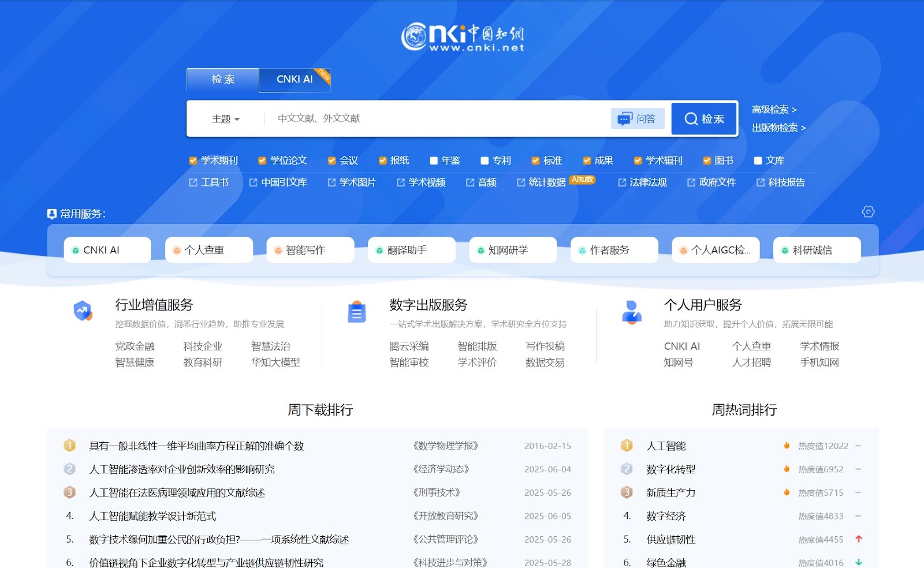Uncheck the 会议 checkbox

point(331,160)
